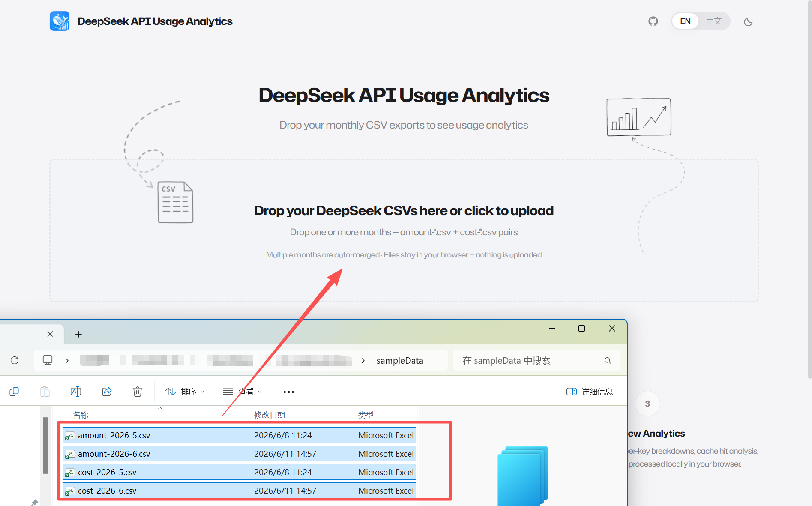Viewport: 812px width, 506px height.
Task: Expand chevron after the This PC icon
Action: [67, 360]
